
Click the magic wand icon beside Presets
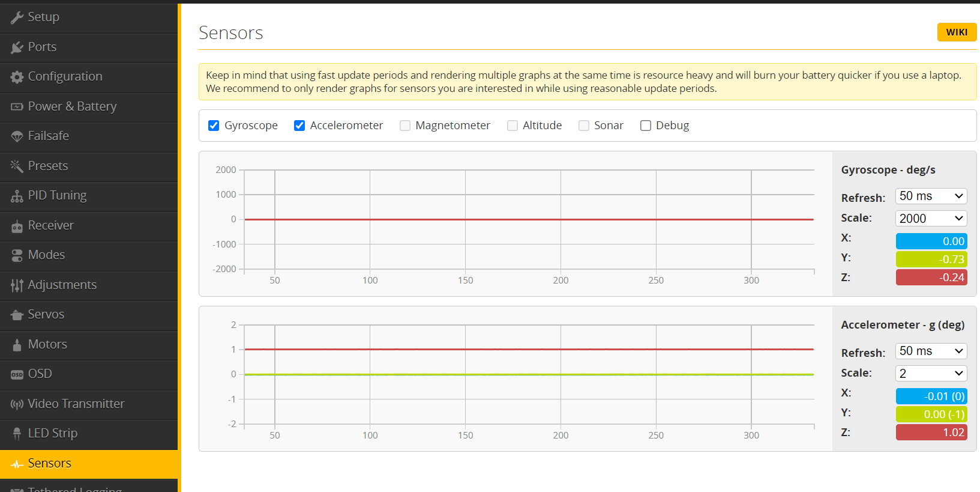[17, 166]
